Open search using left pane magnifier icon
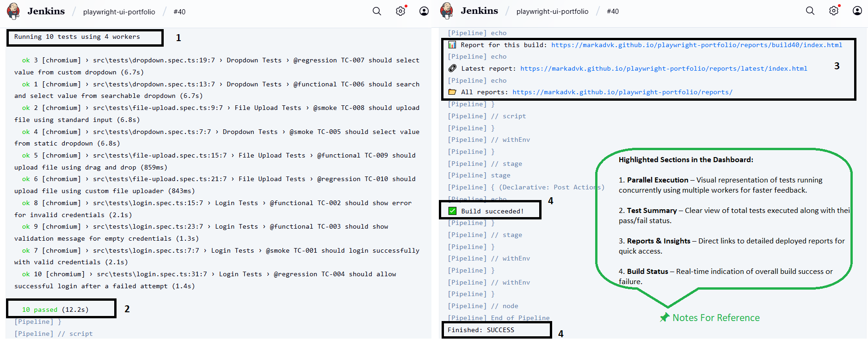 (x=377, y=11)
